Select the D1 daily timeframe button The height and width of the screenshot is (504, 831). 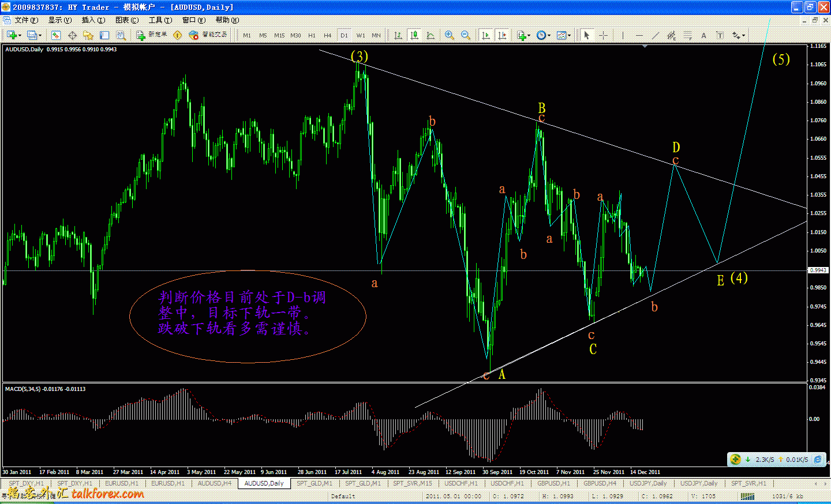click(344, 35)
